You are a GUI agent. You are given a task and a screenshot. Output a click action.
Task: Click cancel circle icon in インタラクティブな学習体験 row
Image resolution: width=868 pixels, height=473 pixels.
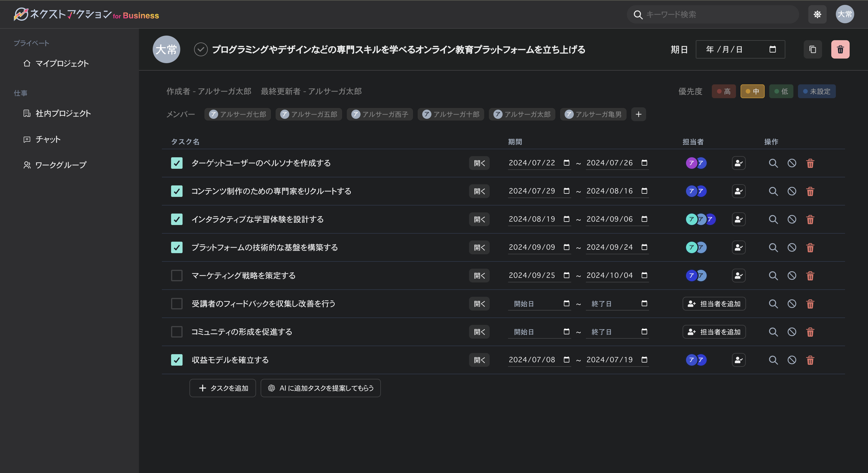click(x=792, y=220)
